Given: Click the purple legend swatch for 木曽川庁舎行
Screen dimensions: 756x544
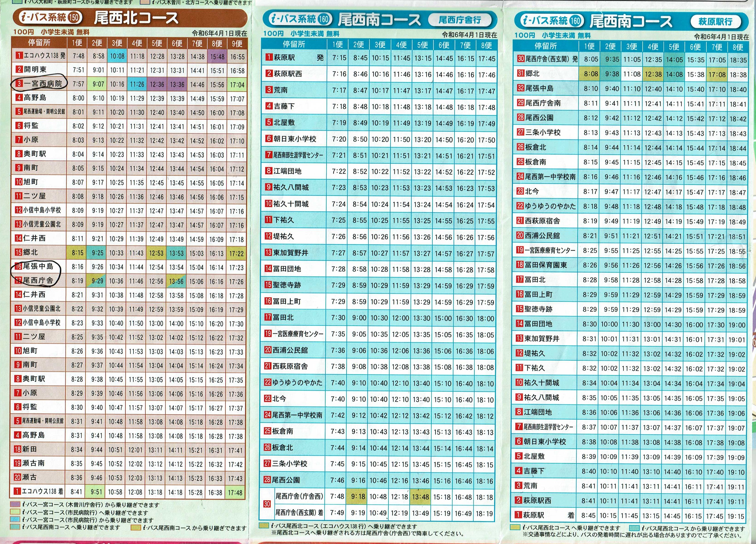Looking at the screenshot, I should pyautogui.click(x=15, y=504).
